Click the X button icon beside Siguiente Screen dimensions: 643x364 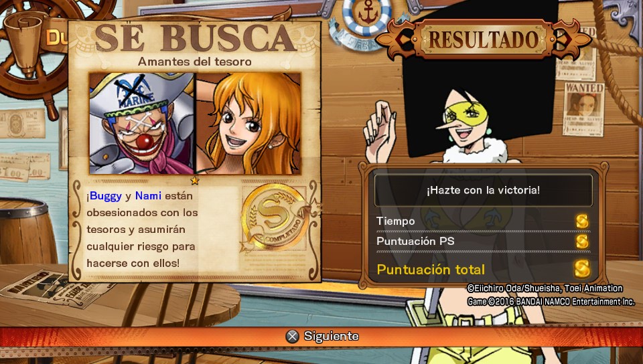(292, 337)
